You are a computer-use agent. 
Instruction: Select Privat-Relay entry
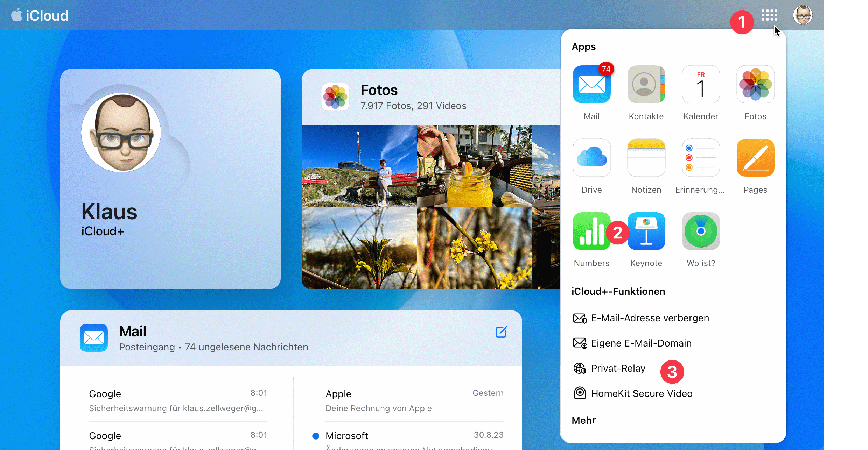(x=609, y=369)
